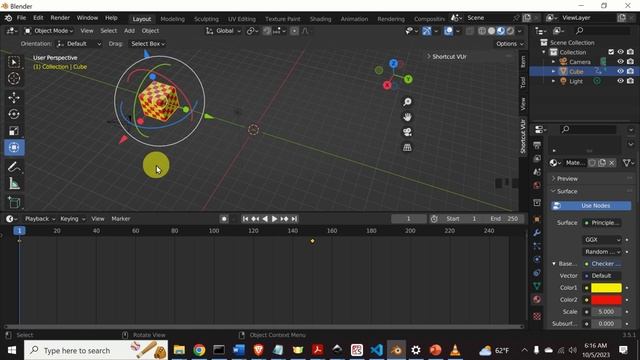
Task: Open Orientation Default dropdown
Action: click(80, 44)
